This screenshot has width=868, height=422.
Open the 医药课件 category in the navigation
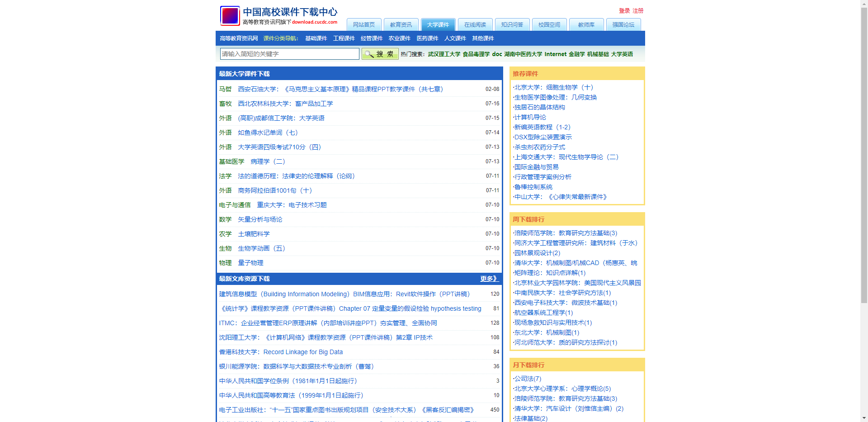(x=427, y=38)
